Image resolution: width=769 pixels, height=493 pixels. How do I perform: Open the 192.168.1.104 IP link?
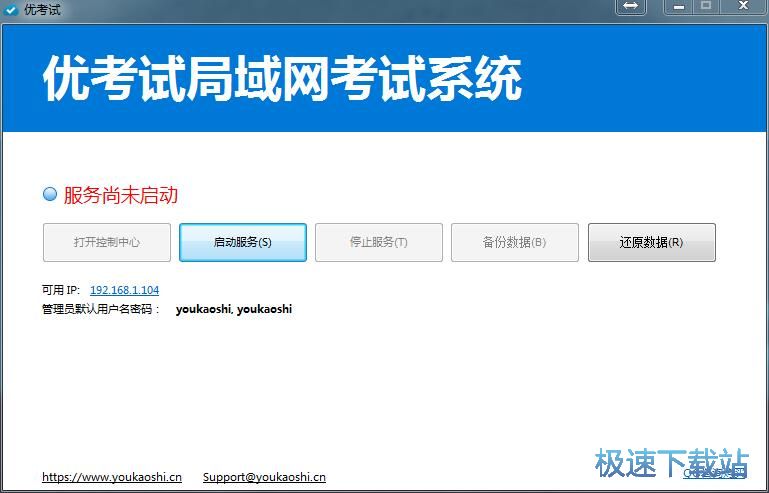pyautogui.click(x=125, y=290)
